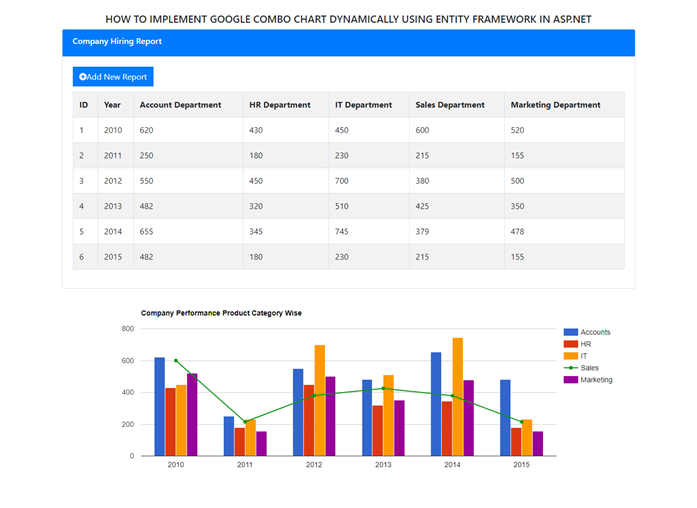
Task: Click Account value 550 for 2012
Action: [x=146, y=181]
